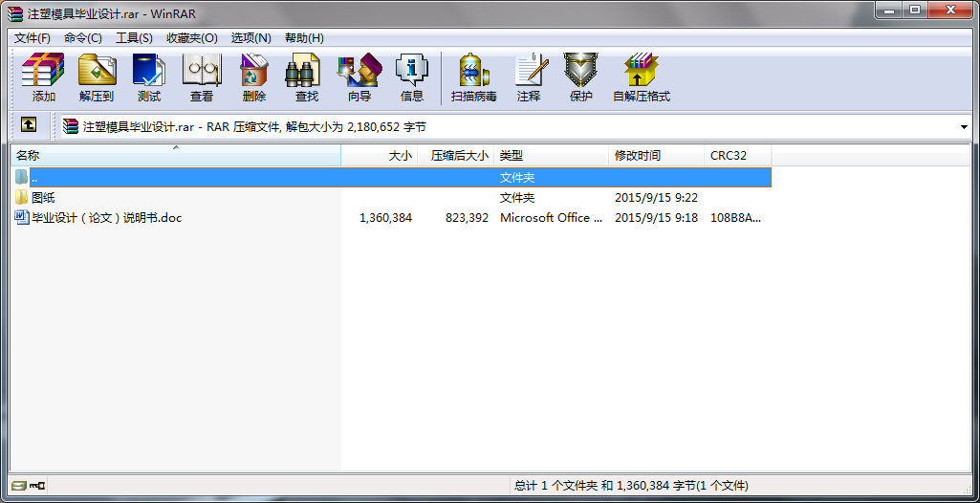
Task: Click the Word icon of 毕业设计（论文）说明书.doc
Action: click(22, 217)
